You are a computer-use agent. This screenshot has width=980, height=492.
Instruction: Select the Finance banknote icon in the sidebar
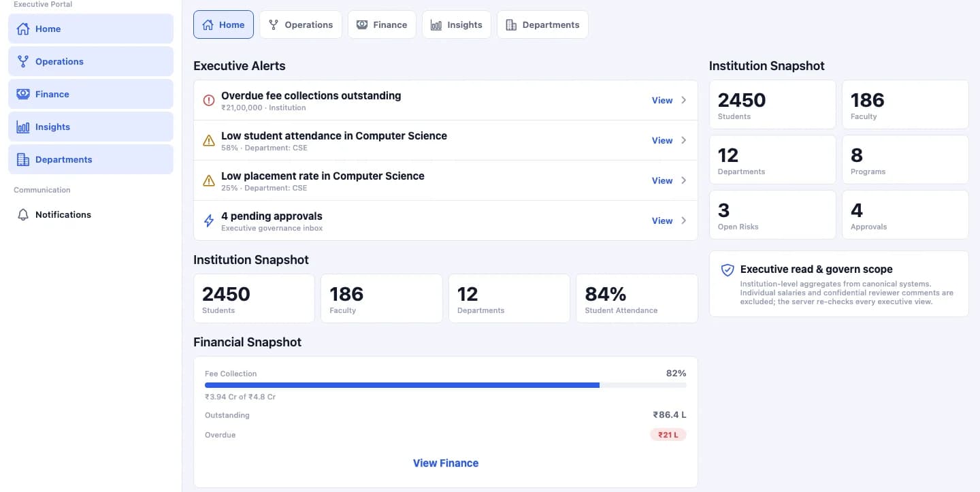pos(23,94)
